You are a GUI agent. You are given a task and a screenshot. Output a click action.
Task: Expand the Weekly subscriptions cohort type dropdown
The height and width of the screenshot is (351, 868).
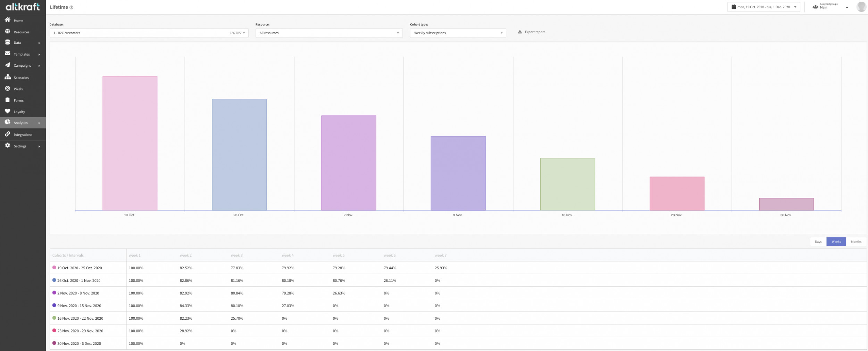click(x=458, y=33)
